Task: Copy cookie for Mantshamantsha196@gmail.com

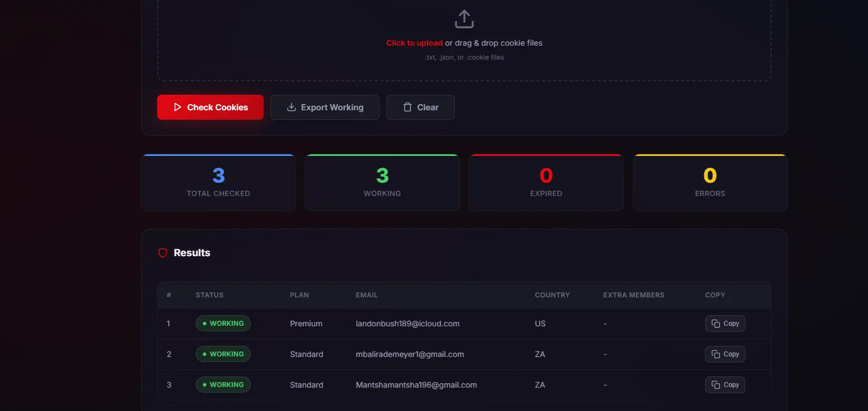Action: coord(725,385)
